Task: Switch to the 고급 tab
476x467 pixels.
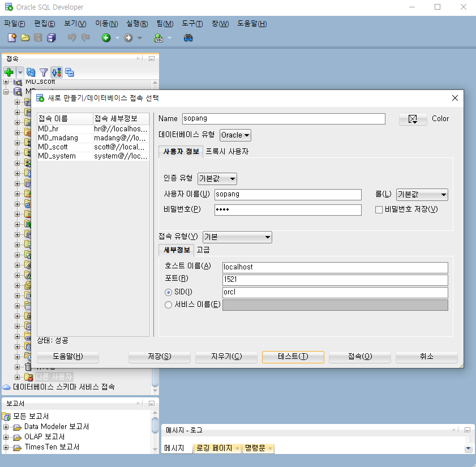Action: click(x=203, y=250)
